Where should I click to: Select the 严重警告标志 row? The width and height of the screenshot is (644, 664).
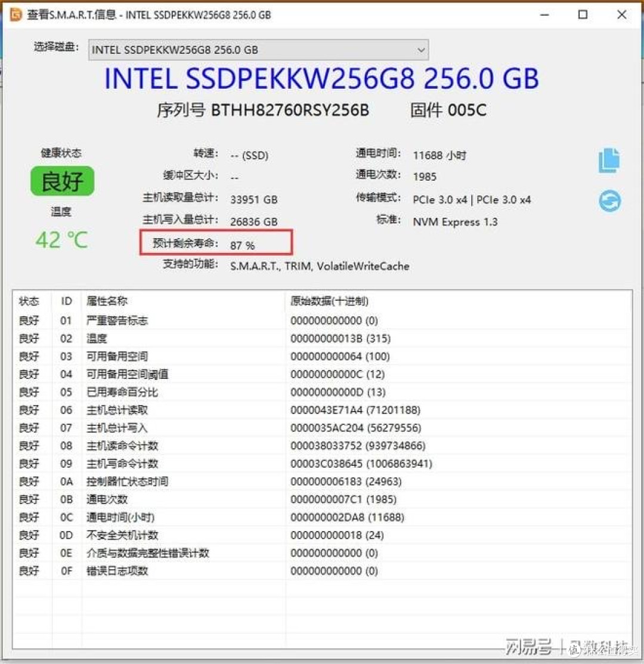coord(323,320)
